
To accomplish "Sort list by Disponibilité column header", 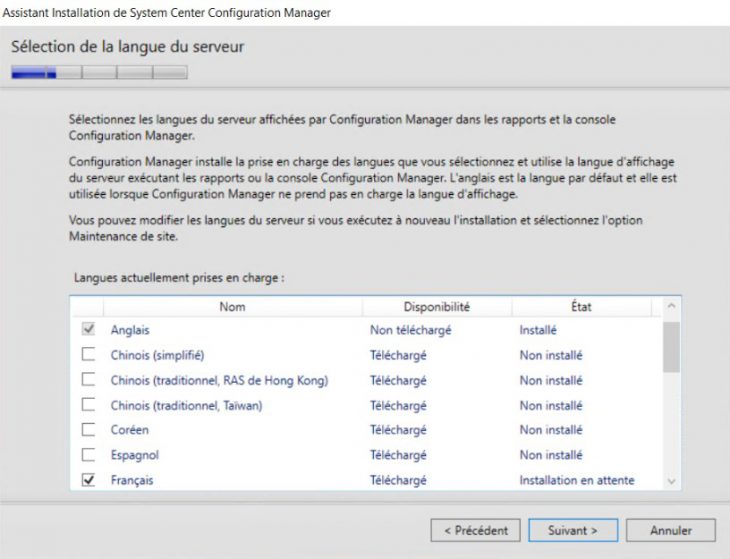I will coord(436,307).
